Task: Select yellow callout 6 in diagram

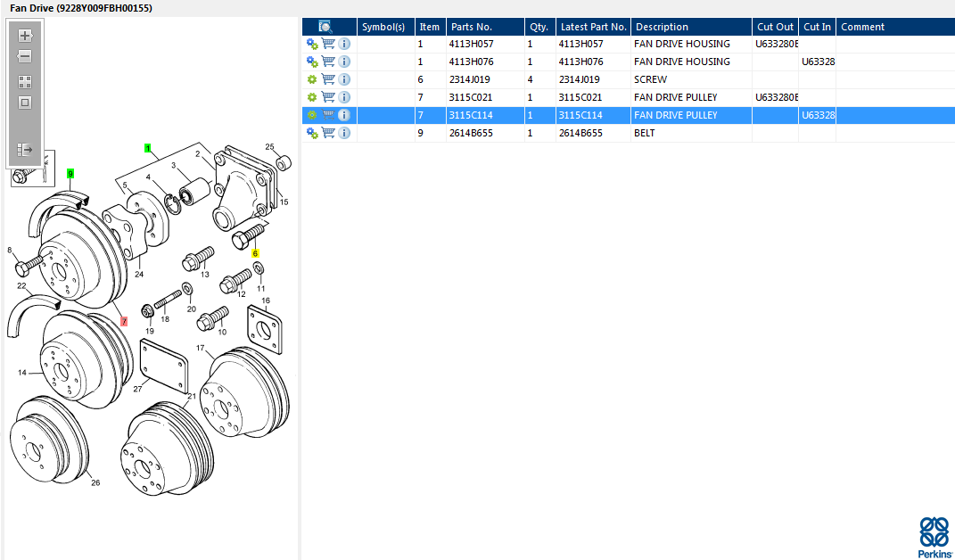Action: tap(255, 253)
